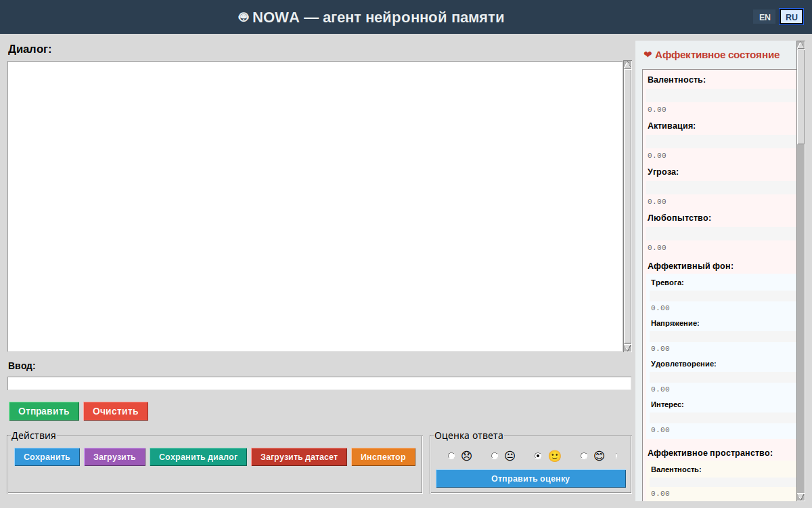The image size is (812, 508).
Task: Click the Угроза: label
Action: (x=663, y=172)
